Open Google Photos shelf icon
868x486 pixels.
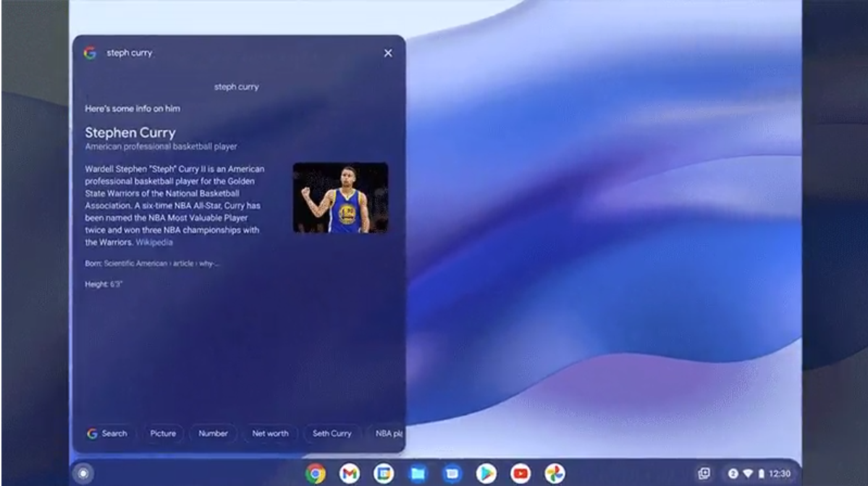coord(555,473)
